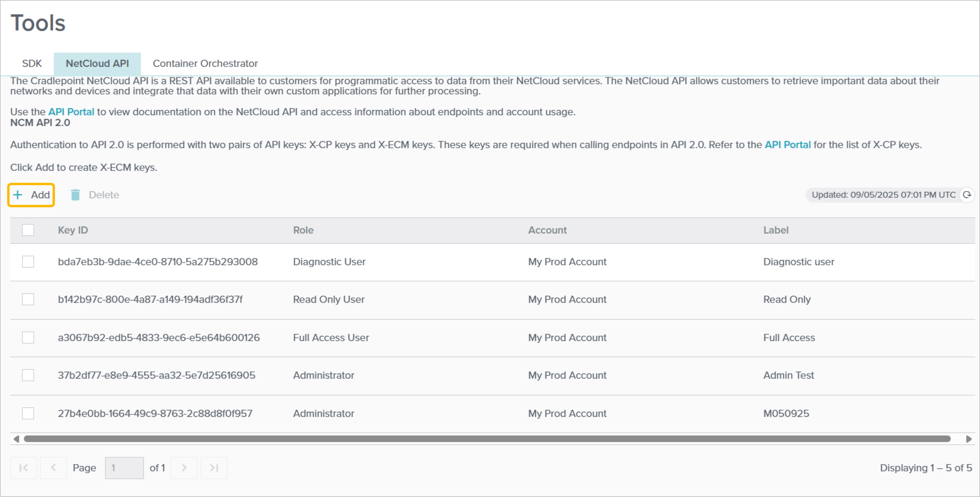The width and height of the screenshot is (980, 497).
Task: Click the trash icon next to Delete
Action: point(76,194)
